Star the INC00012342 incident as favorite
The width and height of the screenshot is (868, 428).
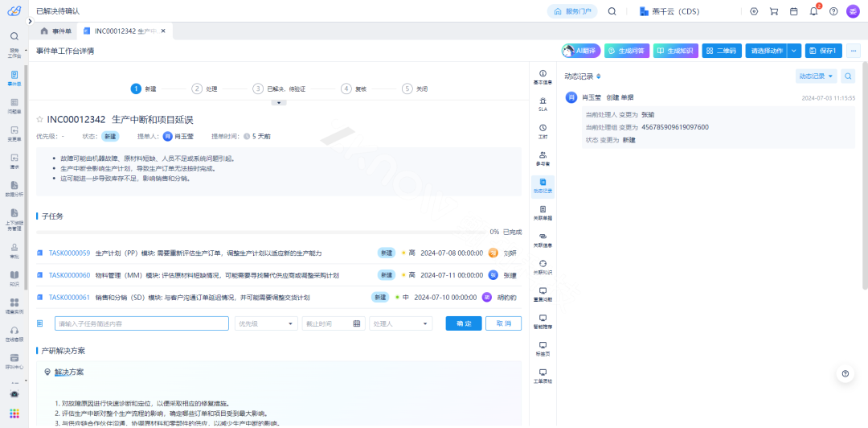[39, 119]
